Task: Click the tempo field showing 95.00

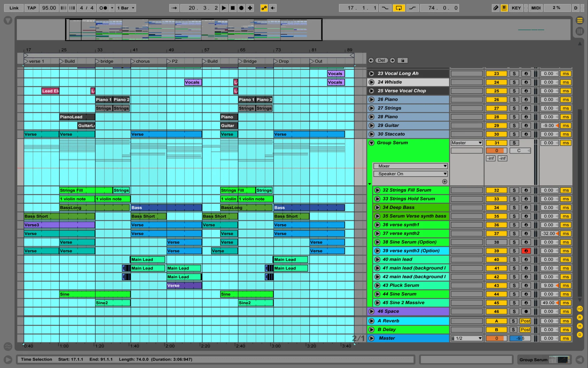Action: (49, 8)
